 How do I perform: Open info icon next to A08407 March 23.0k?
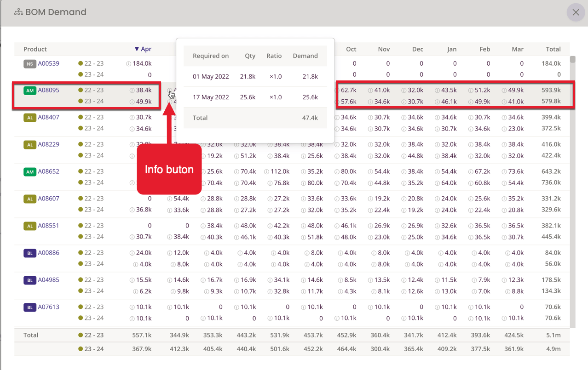[x=504, y=129]
